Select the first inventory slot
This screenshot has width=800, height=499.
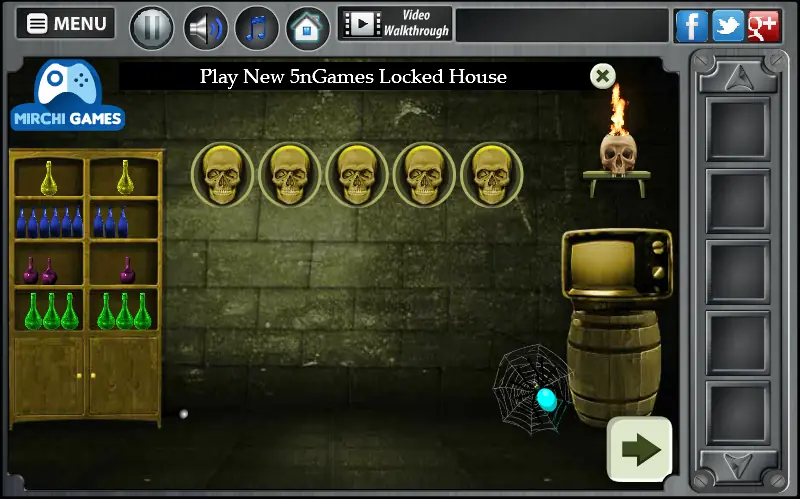pos(738,129)
